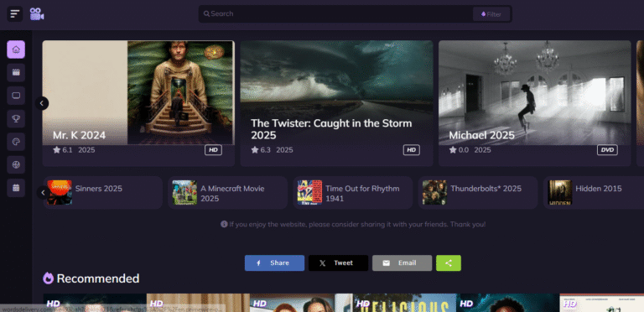The image size is (644, 312).
Task: Open the TV shows sidebar icon
Action: (x=16, y=96)
